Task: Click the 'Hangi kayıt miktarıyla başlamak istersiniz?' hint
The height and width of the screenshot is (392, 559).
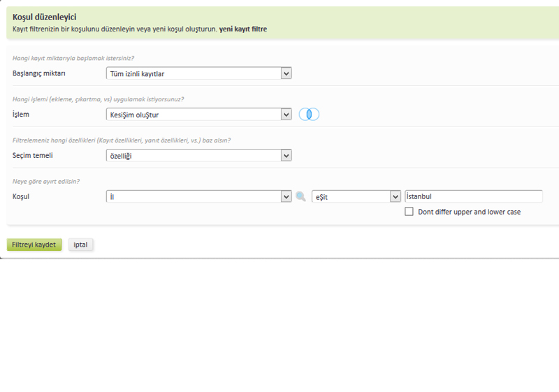Action: tap(73, 58)
